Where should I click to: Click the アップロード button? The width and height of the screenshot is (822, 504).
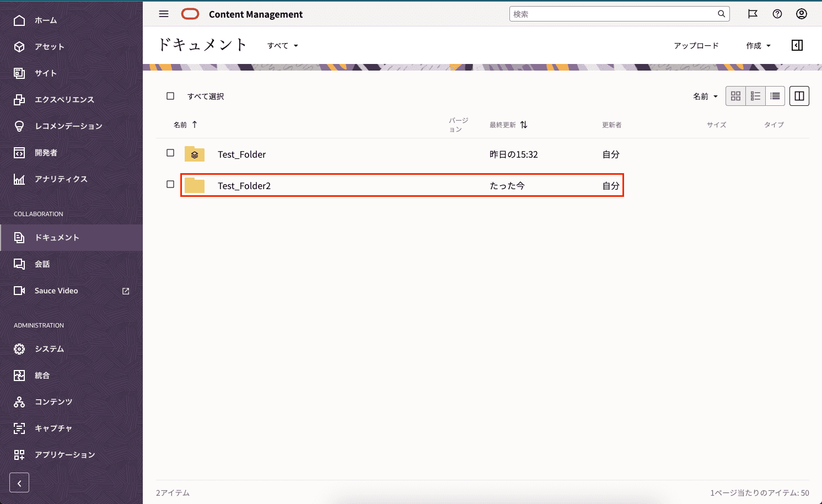point(696,46)
